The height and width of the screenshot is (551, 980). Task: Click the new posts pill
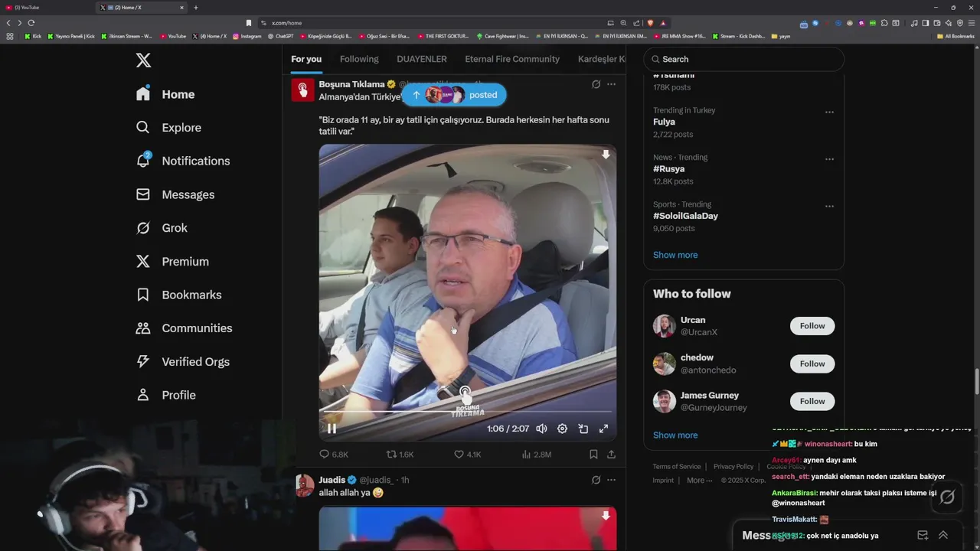(x=453, y=95)
